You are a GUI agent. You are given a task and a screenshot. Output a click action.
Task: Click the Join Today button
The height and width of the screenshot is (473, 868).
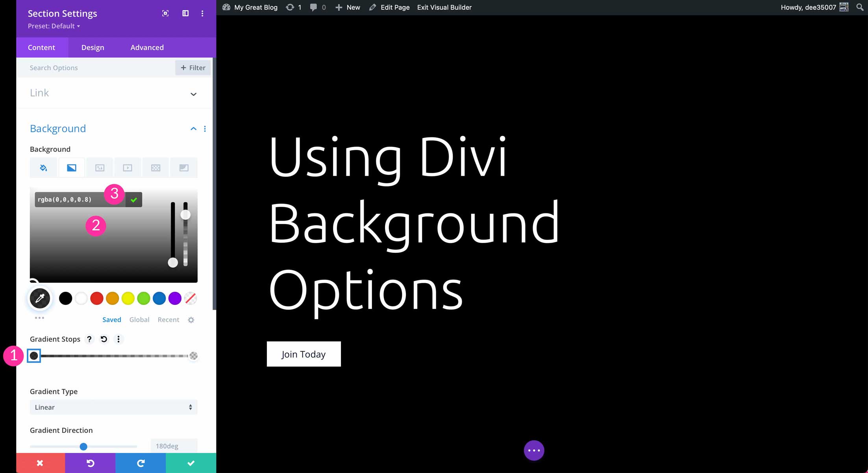[x=304, y=354]
